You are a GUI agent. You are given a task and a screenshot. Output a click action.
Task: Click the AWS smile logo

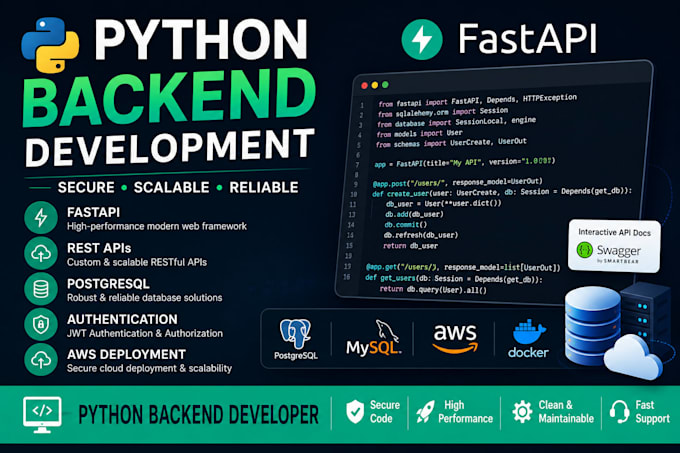455,339
